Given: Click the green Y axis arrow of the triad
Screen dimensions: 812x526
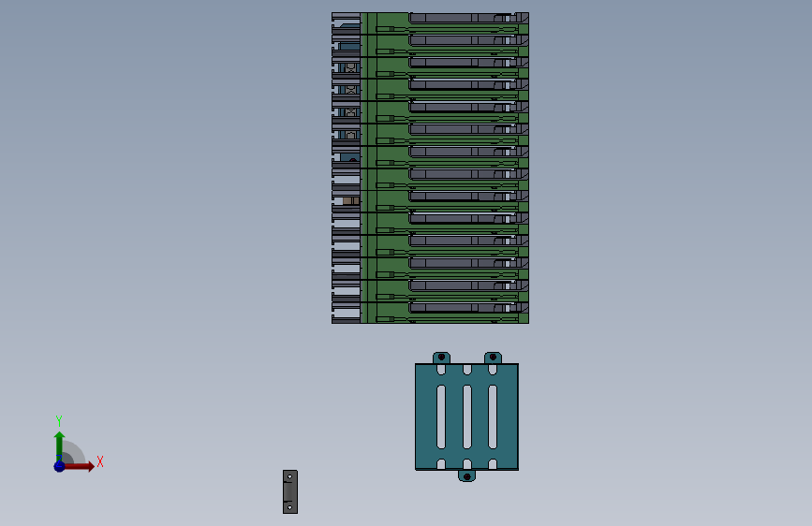Looking at the screenshot, I should (60, 446).
